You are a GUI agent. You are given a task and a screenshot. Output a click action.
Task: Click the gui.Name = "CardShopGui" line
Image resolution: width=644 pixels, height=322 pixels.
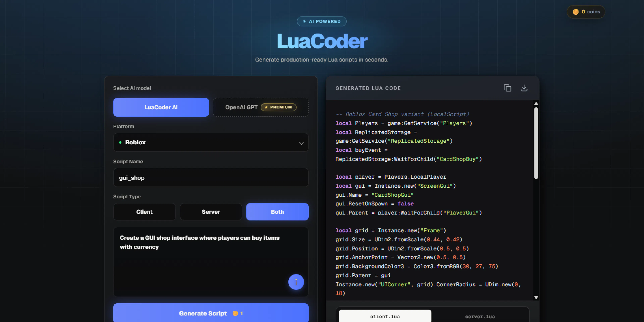click(374, 195)
